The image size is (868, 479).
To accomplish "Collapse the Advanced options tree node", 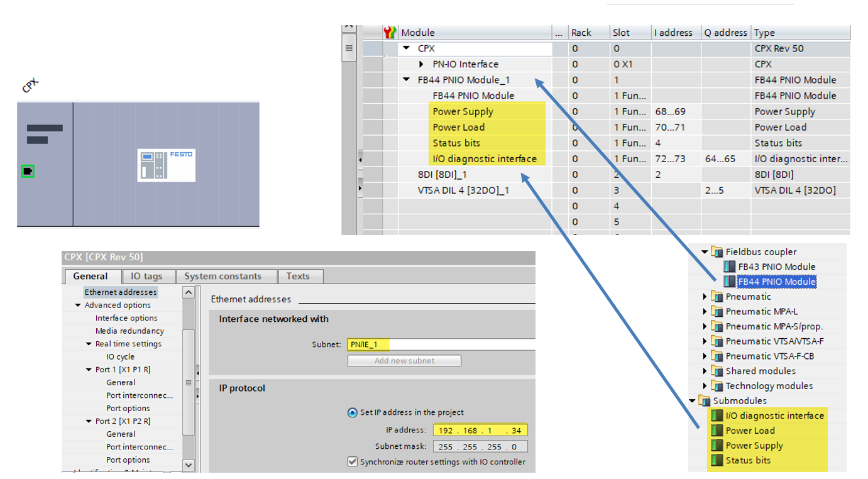I will tap(78, 306).
